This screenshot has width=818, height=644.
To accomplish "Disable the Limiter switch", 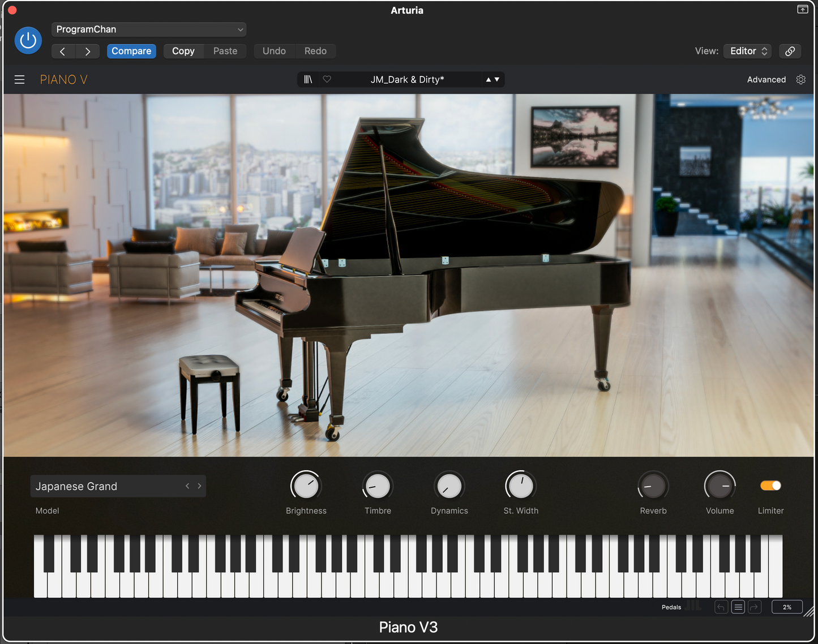I will [x=770, y=486].
